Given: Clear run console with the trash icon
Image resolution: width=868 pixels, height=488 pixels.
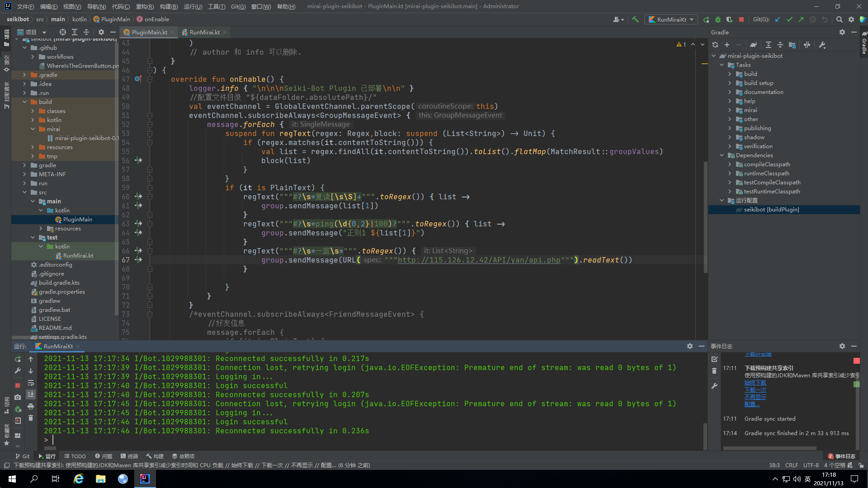Looking at the screenshot, I should tap(31, 418).
